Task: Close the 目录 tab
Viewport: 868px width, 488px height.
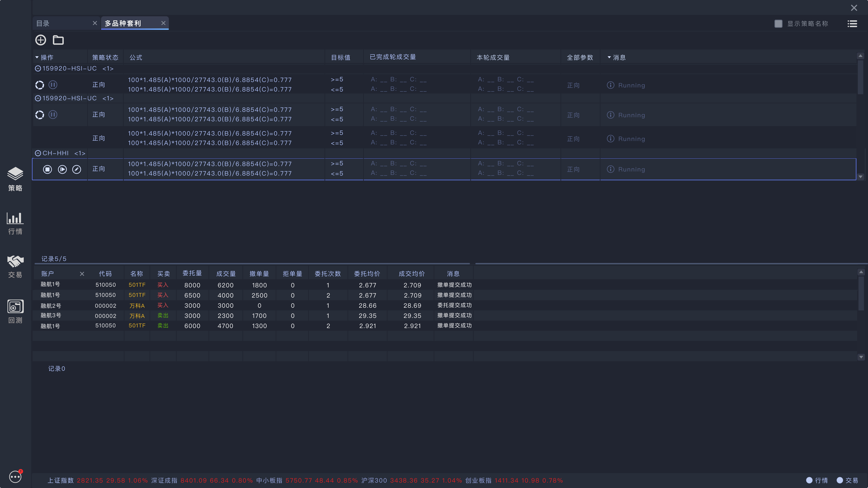Action: [95, 23]
